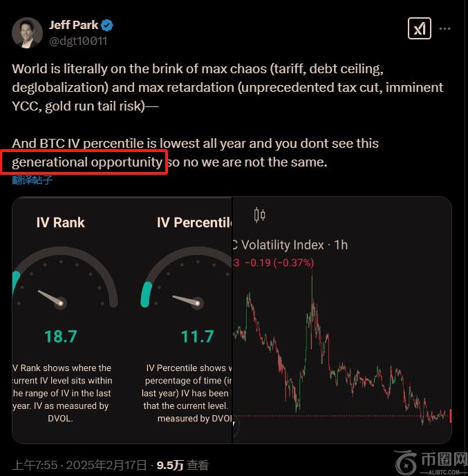
Task: Click the red price marker at chart edge
Action: click(x=450, y=416)
